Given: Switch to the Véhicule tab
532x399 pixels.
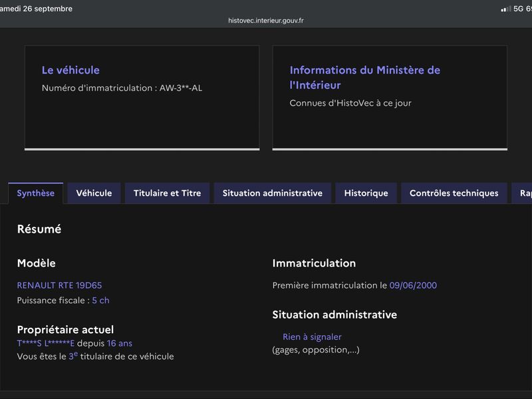Looking at the screenshot, I should click(94, 193).
